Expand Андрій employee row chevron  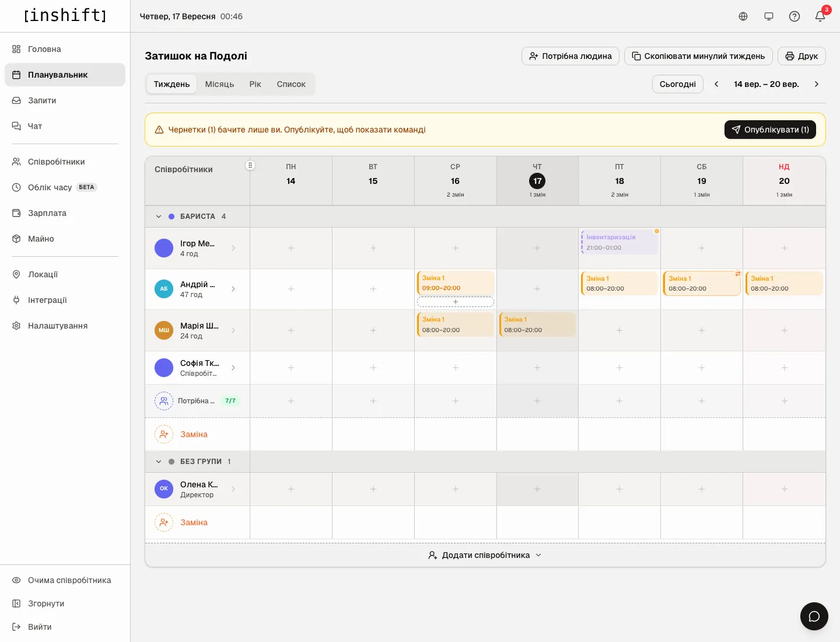[233, 289]
